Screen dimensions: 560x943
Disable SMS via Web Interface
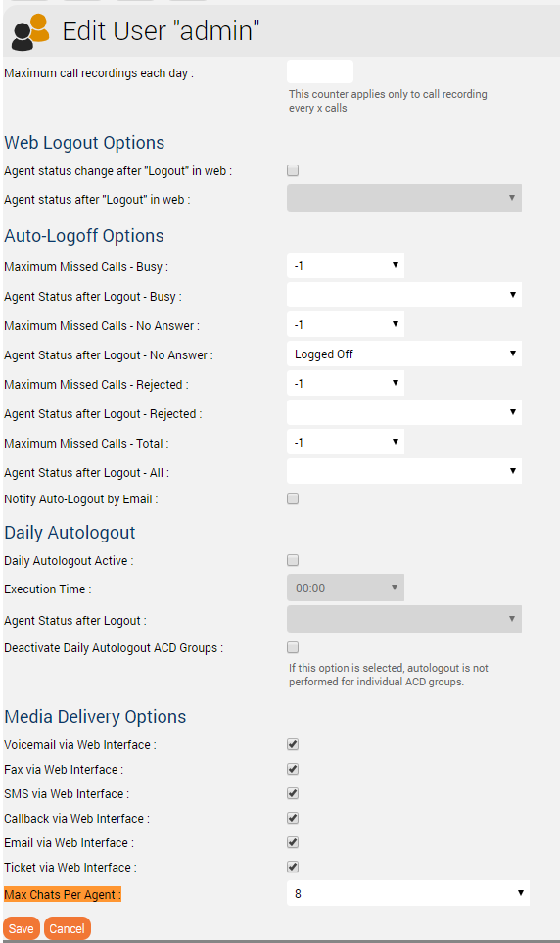tap(293, 794)
